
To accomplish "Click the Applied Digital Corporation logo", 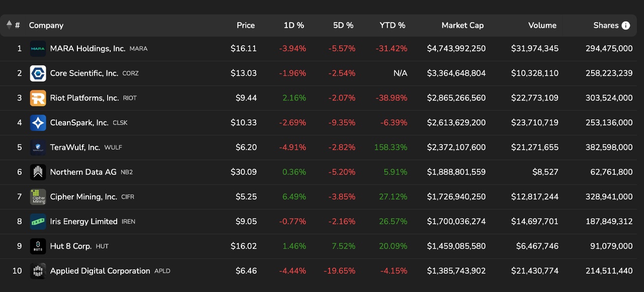I will pyautogui.click(x=38, y=271).
